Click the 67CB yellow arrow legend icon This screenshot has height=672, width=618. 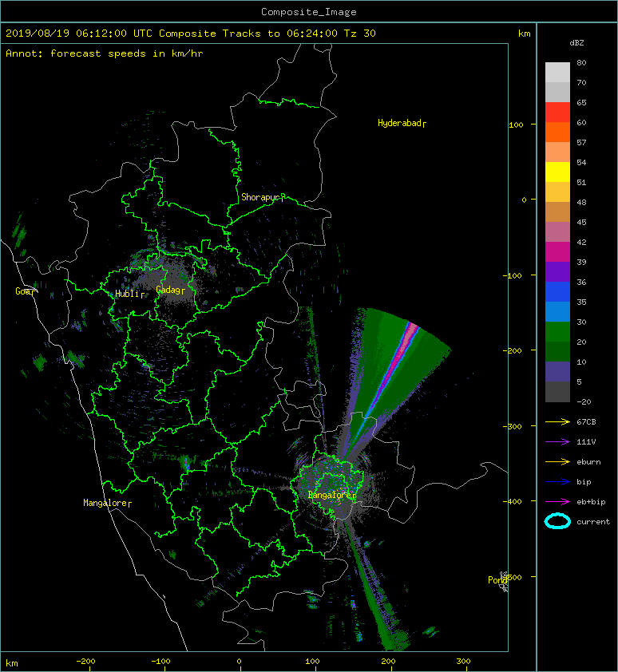click(x=557, y=421)
